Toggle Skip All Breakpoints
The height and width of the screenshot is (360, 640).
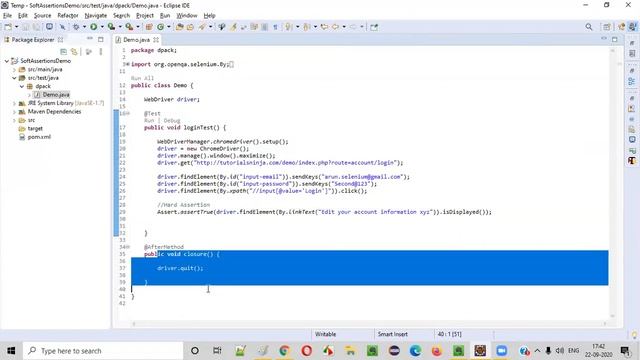point(62,27)
